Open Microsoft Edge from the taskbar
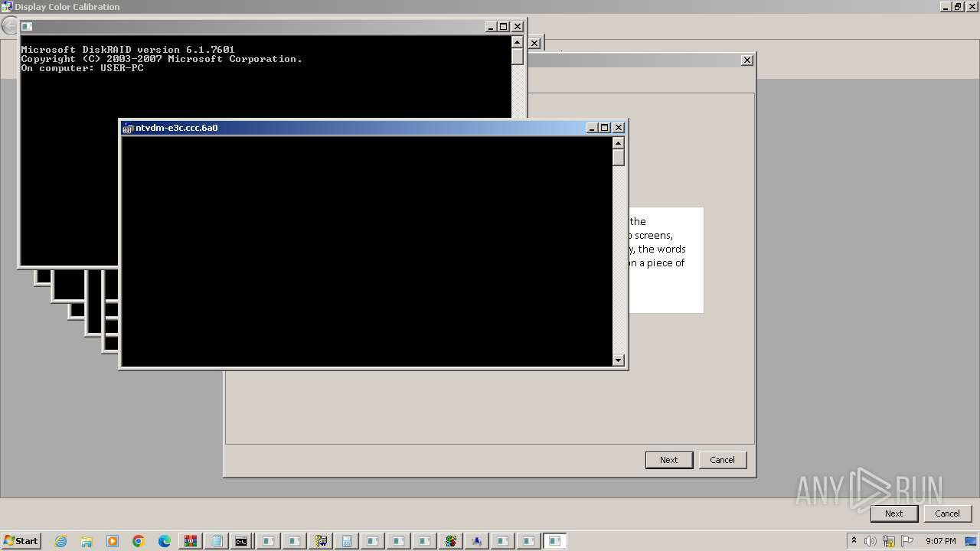The image size is (980, 551). (165, 541)
